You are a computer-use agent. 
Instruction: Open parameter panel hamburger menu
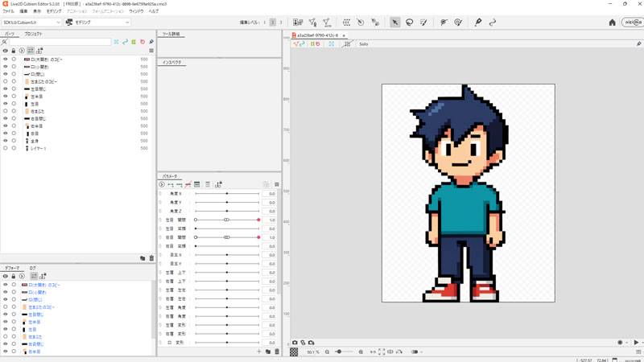pos(277,185)
